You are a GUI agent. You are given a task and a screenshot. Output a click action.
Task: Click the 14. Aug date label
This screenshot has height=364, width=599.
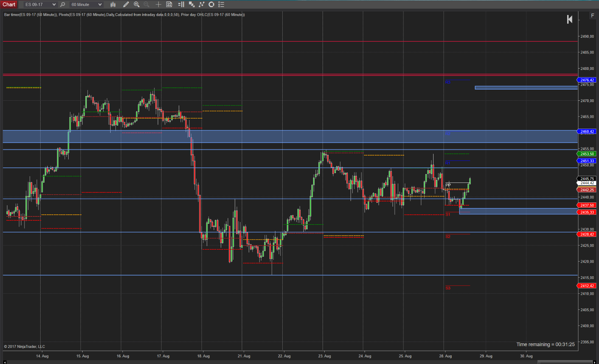pos(42,356)
